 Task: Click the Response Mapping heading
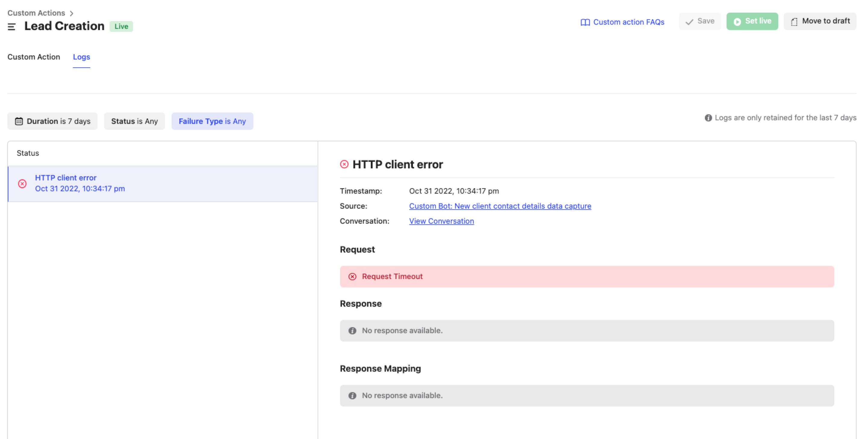(x=380, y=369)
